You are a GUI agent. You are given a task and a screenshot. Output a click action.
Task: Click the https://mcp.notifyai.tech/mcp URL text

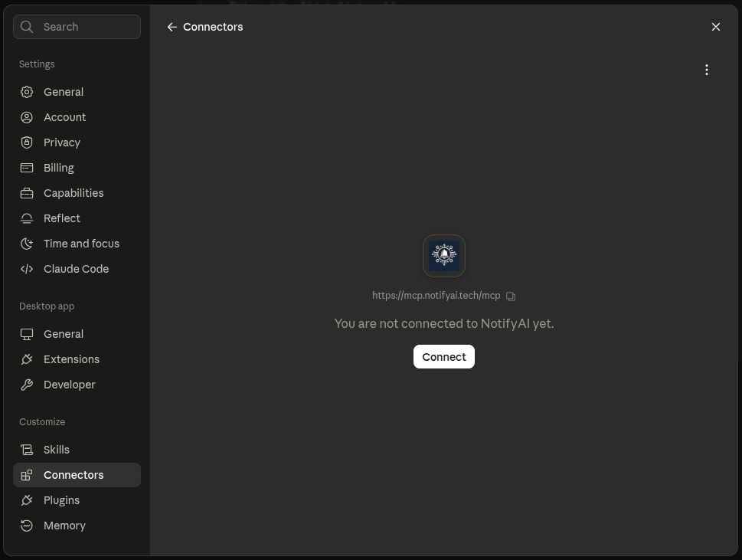click(x=436, y=296)
